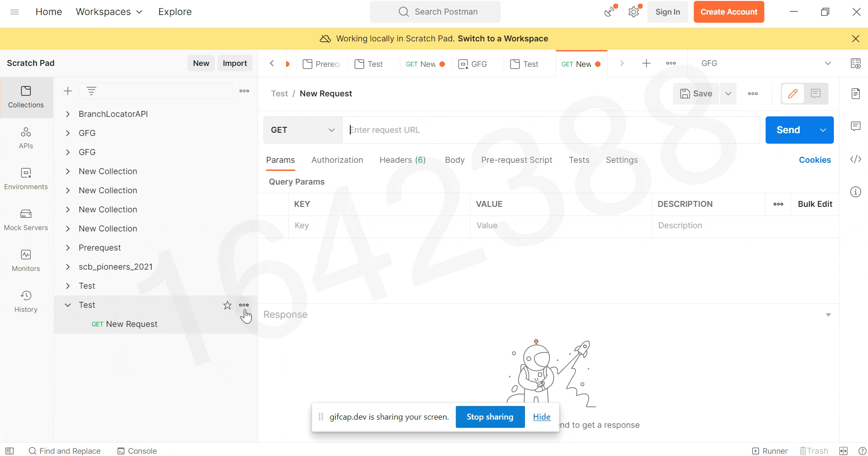
Task: Expand the Prerequest collection
Action: click(68, 248)
